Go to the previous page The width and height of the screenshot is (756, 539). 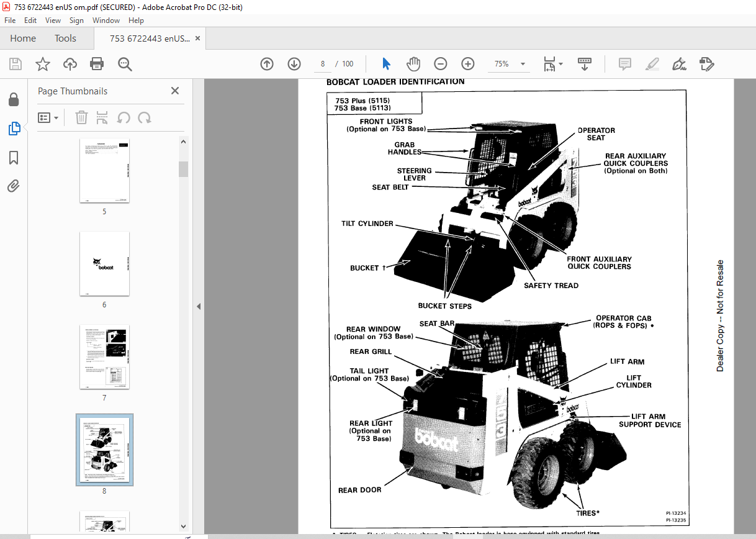click(267, 64)
